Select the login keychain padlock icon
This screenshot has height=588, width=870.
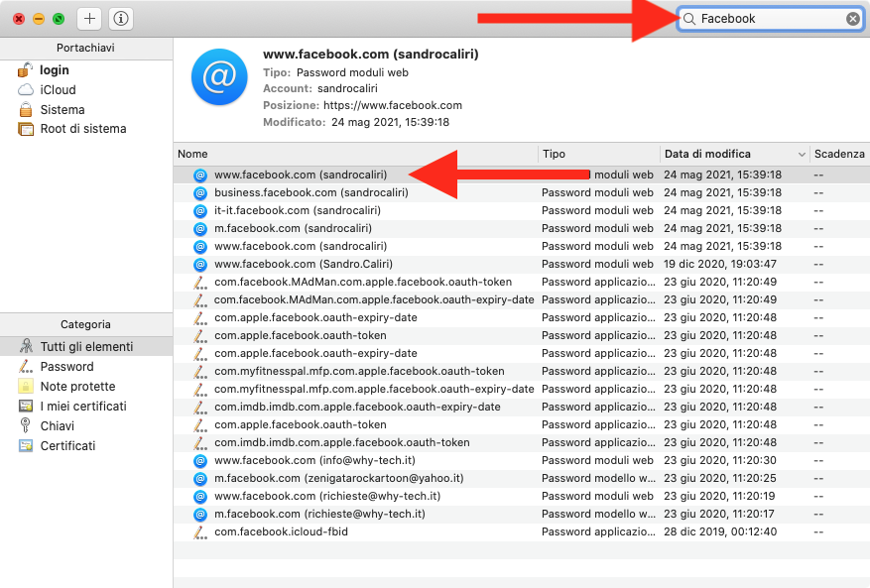[x=26, y=69]
